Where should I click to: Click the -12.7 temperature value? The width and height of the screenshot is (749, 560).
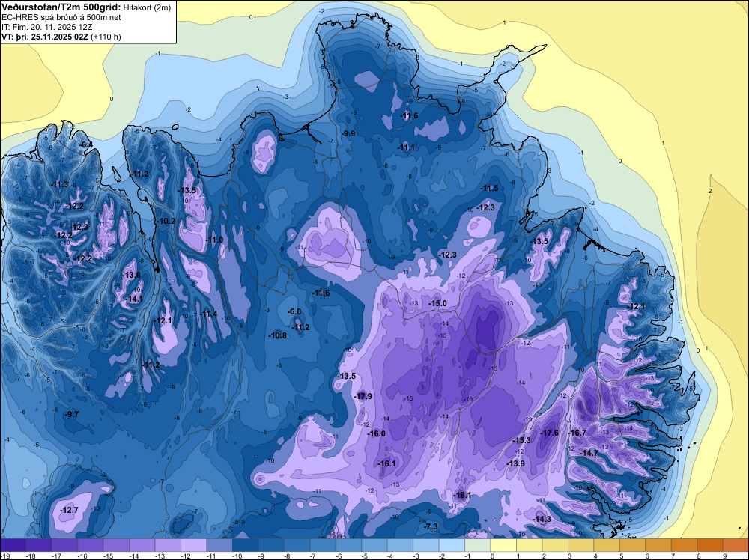(x=69, y=511)
